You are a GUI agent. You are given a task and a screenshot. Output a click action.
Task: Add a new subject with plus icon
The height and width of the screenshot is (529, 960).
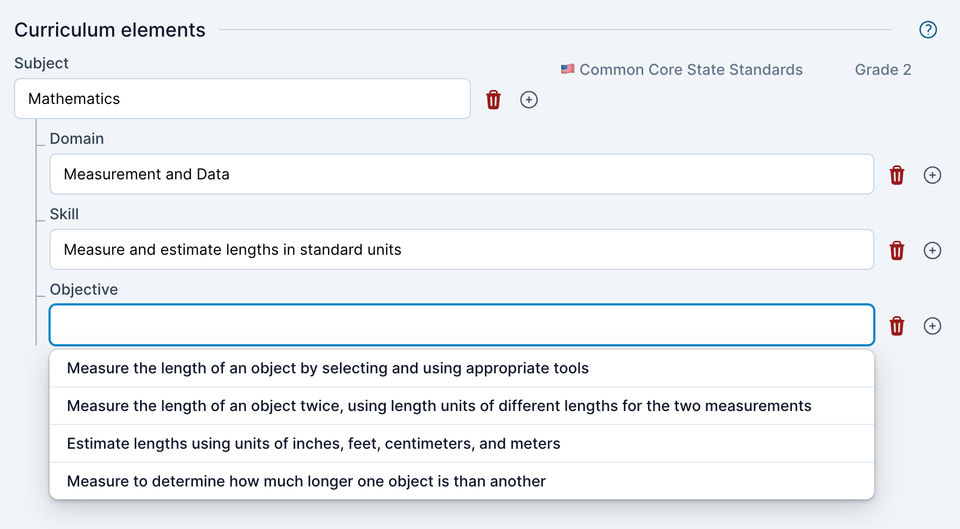point(529,100)
